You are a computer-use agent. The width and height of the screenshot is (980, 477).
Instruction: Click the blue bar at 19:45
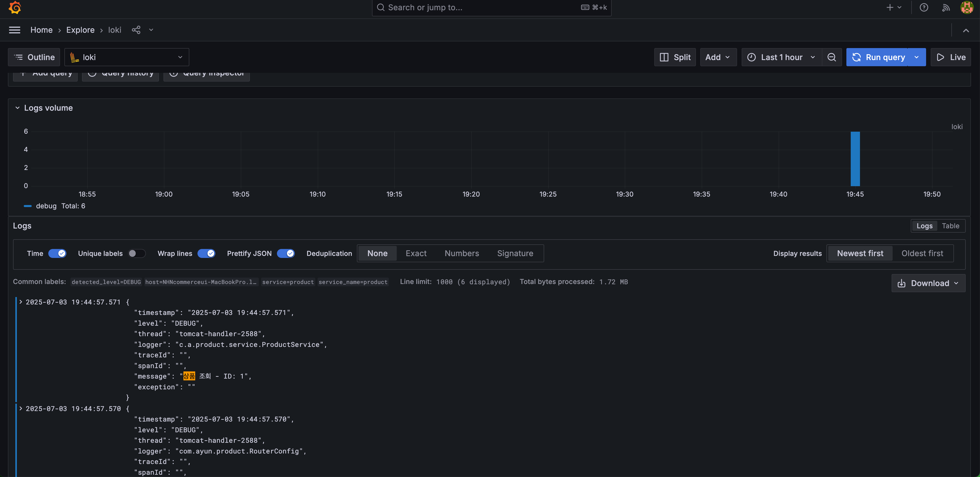pyautogui.click(x=855, y=159)
